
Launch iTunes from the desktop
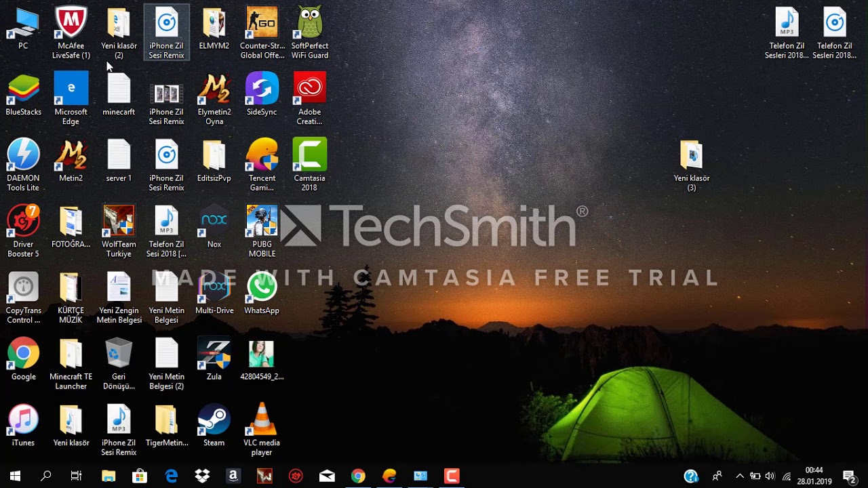23,426
